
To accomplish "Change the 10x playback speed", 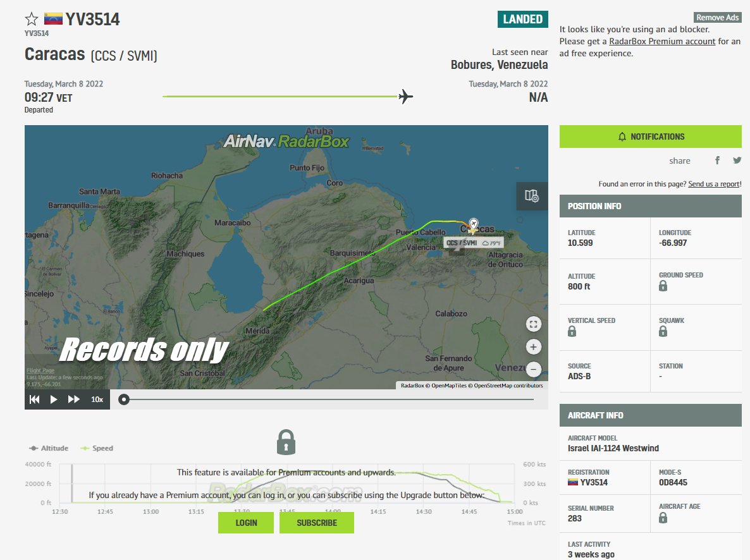I will click(97, 399).
